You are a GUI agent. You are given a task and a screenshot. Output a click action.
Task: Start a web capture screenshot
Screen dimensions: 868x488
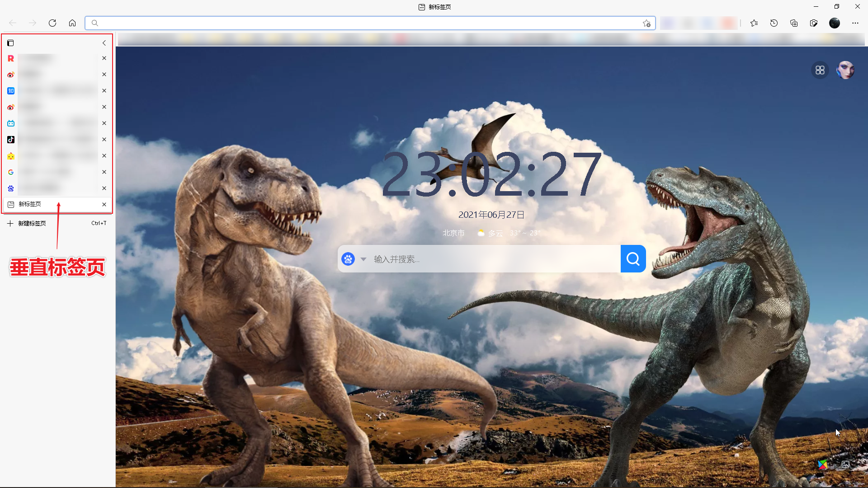tap(814, 23)
